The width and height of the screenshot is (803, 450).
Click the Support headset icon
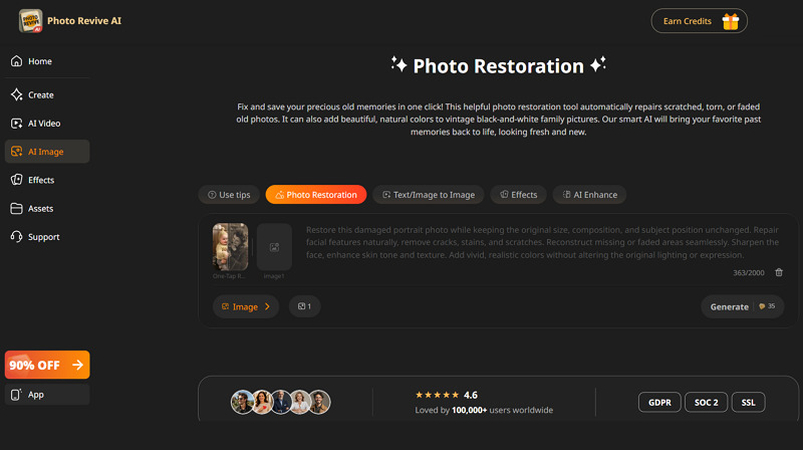pos(16,237)
